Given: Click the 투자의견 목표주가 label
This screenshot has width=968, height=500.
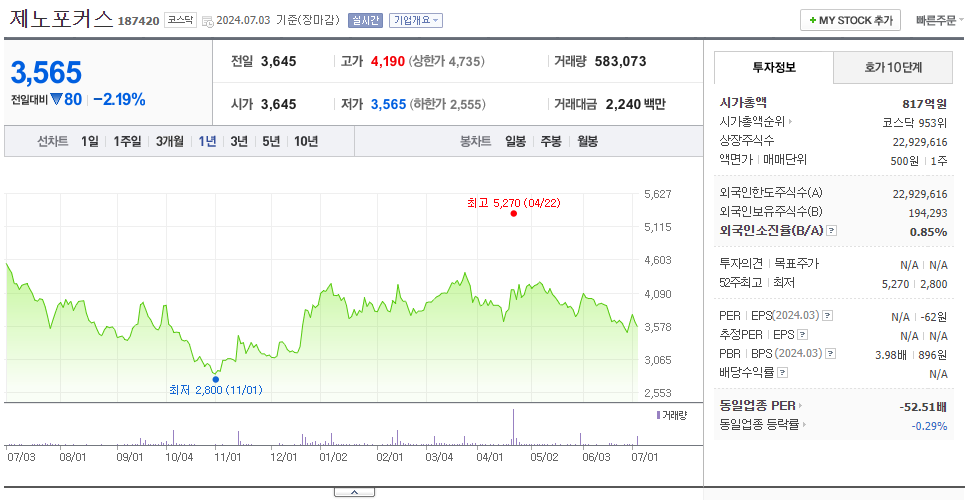Looking at the screenshot, I should coord(769,264).
